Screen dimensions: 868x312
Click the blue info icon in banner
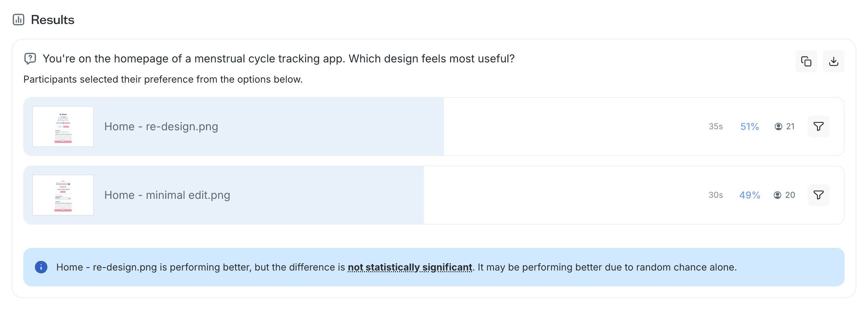(41, 267)
